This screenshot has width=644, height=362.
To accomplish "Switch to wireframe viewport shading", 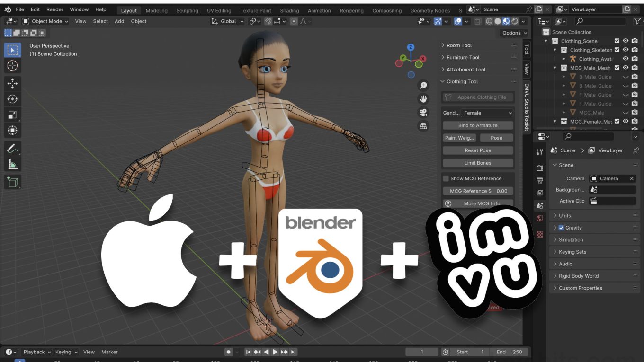I will tap(490, 21).
